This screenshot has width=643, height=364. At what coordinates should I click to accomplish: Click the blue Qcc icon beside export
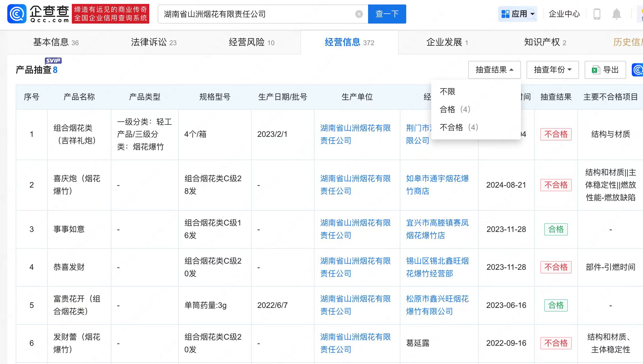(x=638, y=70)
